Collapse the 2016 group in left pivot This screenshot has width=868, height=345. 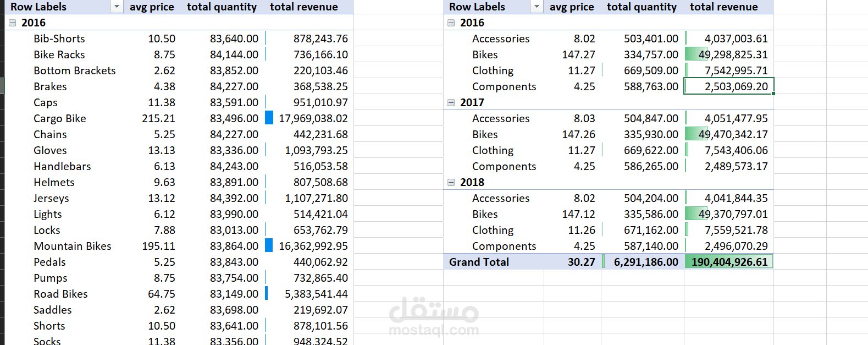pyautogui.click(x=13, y=23)
